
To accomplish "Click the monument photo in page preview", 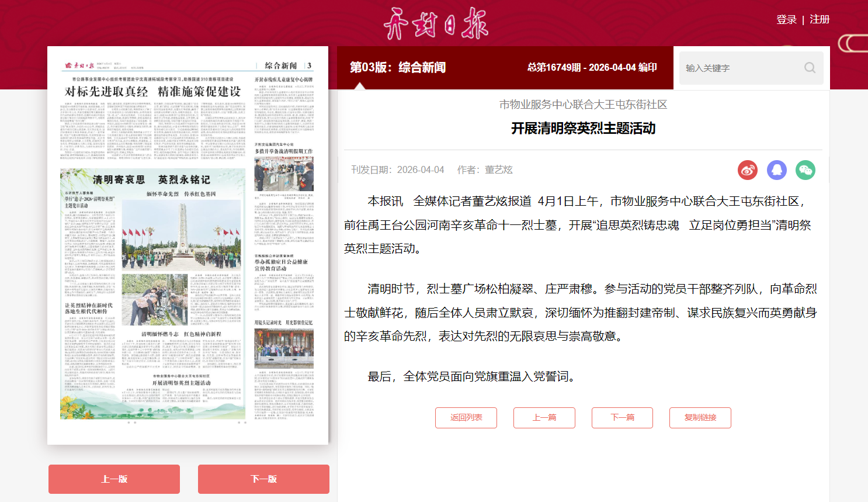I will click(182, 234).
